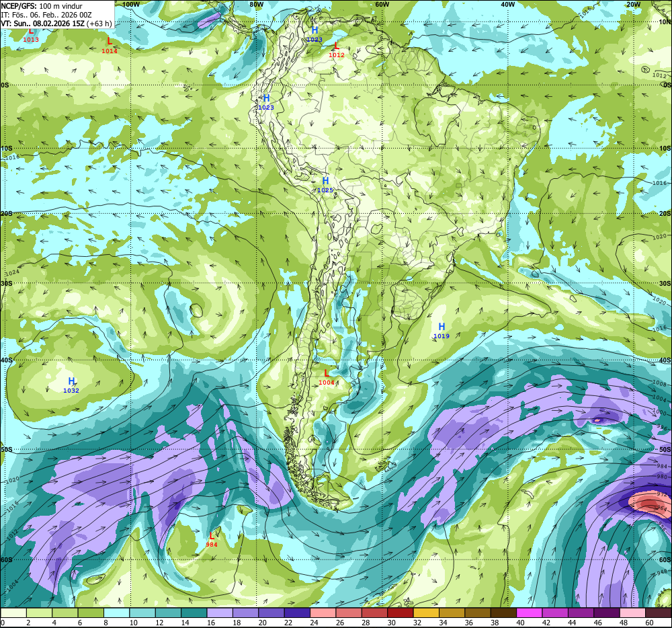
Task: Select the L 1014 low pressure marker
Action: [110, 46]
